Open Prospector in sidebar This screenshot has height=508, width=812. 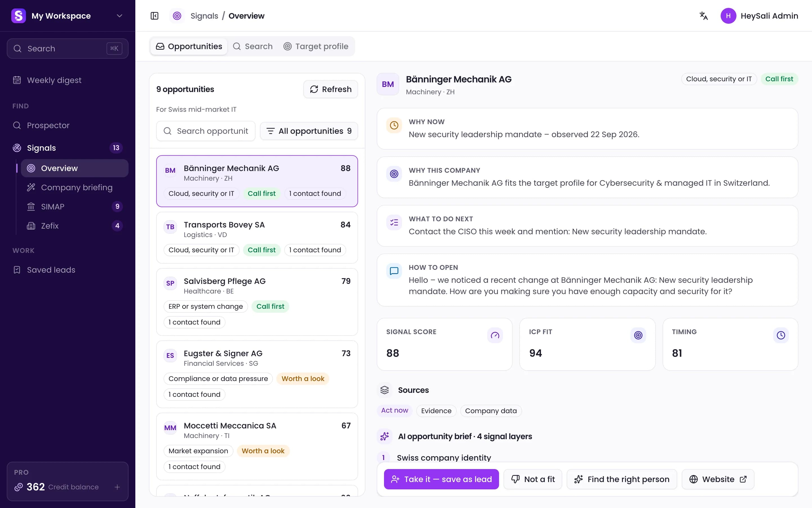[x=67, y=125]
